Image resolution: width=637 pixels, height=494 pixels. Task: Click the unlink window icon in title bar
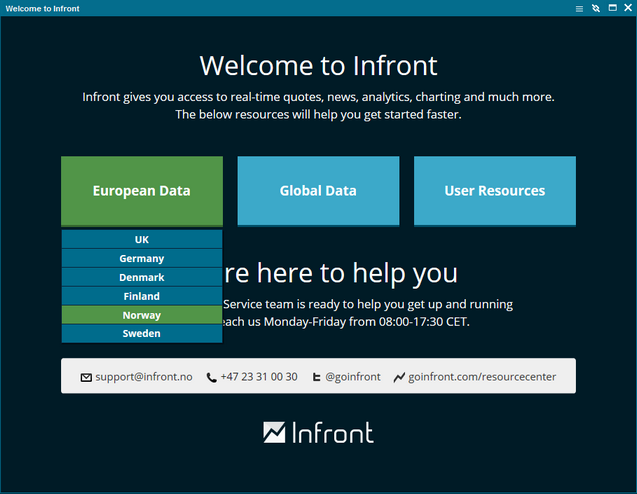(x=596, y=8)
